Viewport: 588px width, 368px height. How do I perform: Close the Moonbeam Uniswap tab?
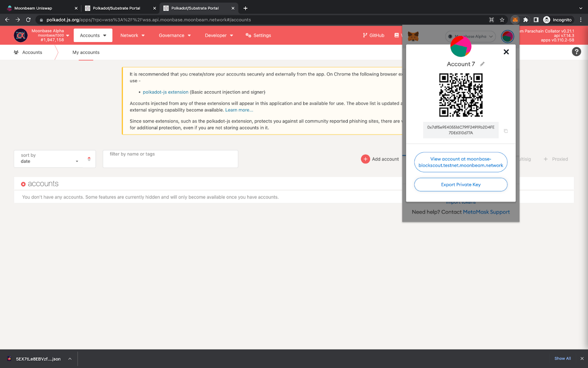76,8
